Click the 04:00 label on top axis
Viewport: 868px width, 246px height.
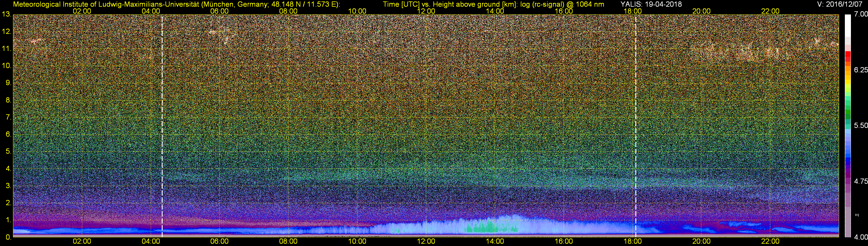151,11
